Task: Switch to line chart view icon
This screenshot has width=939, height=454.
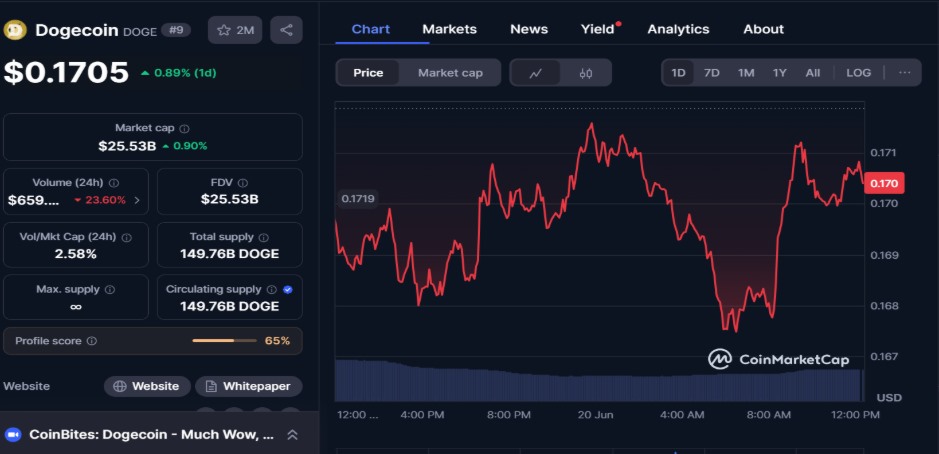Action: click(x=535, y=73)
